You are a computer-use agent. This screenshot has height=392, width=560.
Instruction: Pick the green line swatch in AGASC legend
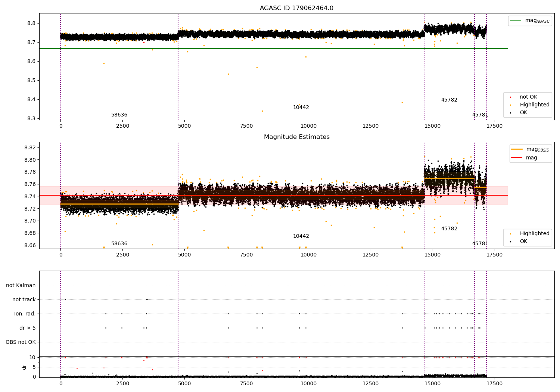[x=516, y=21]
